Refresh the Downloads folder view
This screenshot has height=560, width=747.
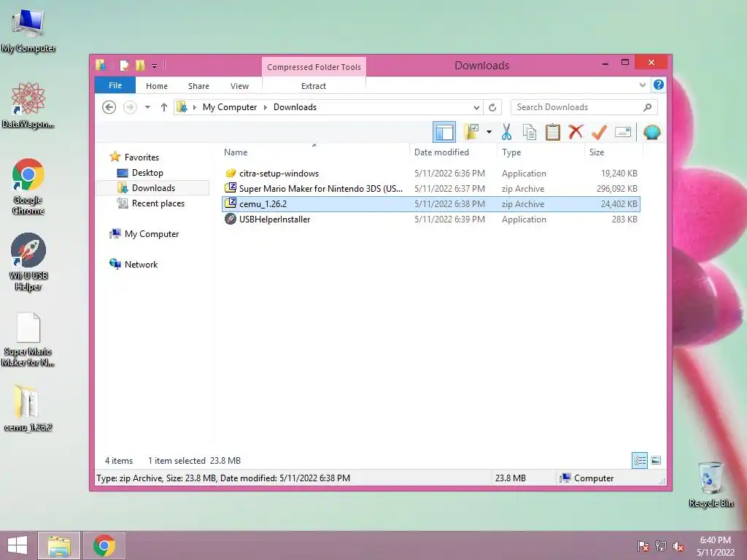click(492, 108)
